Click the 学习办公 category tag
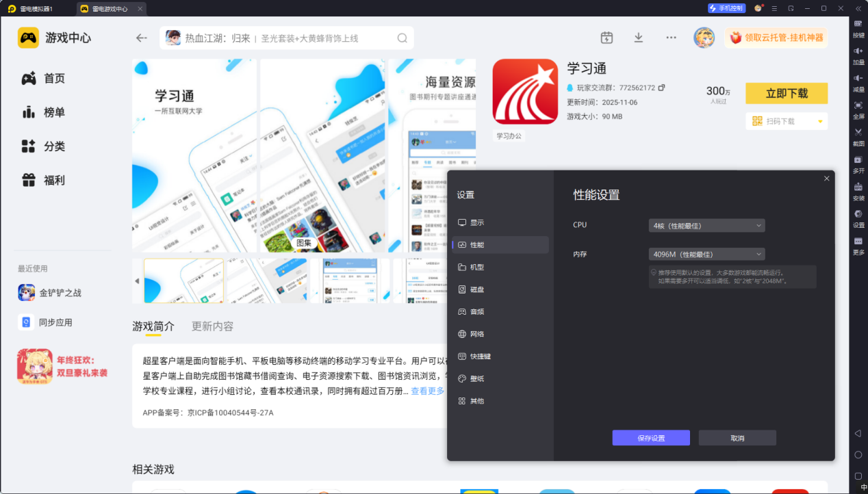Screen dimensions: 868x494 509,136
